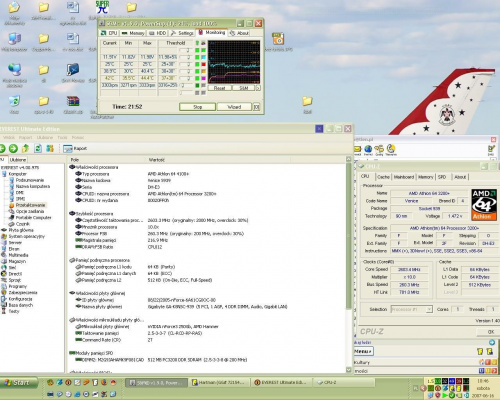Open the Super PI desktop shortcut

tap(102, 7)
